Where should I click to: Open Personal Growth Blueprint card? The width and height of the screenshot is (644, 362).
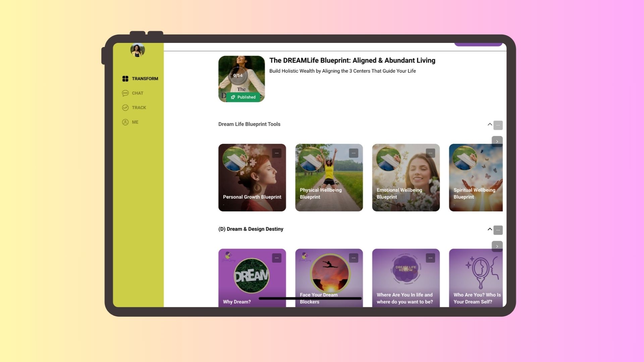click(x=252, y=178)
